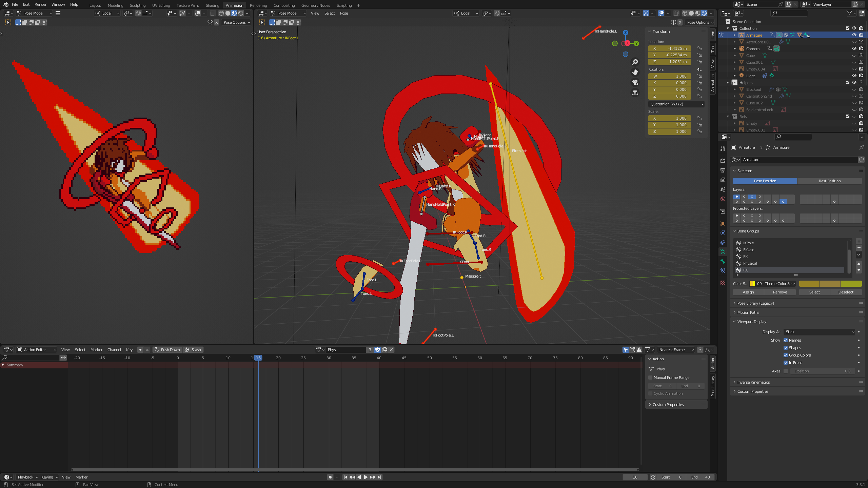Image resolution: width=868 pixels, height=488 pixels.
Task: Click the olive-green select color swatch
Action: coord(851,284)
